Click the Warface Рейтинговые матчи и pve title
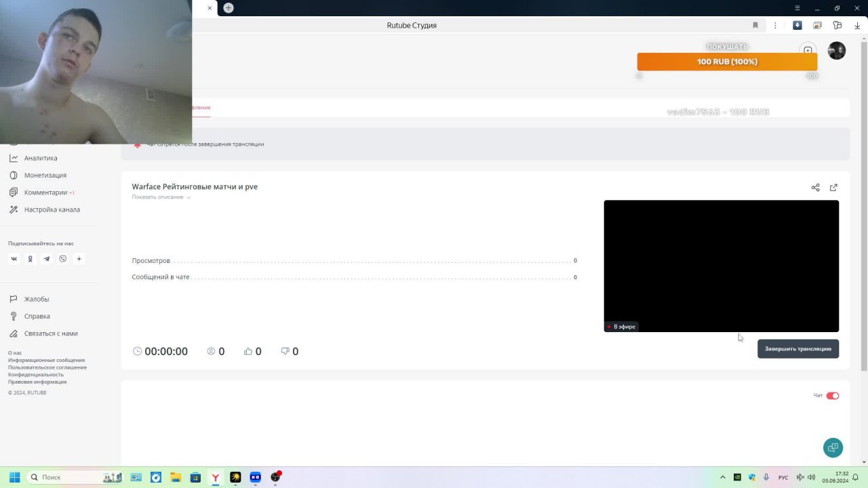Image resolution: width=868 pixels, height=488 pixels. pos(195,186)
